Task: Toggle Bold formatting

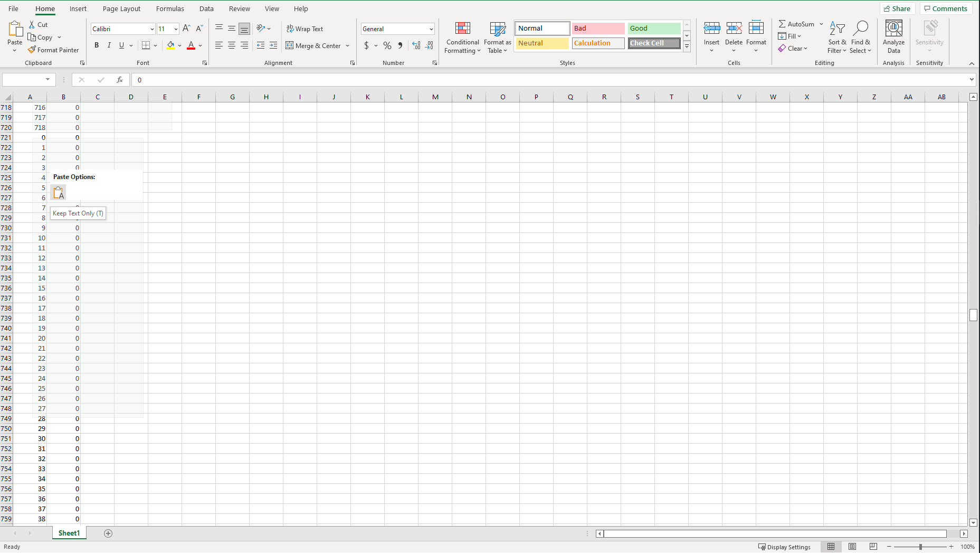Action: click(x=97, y=45)
